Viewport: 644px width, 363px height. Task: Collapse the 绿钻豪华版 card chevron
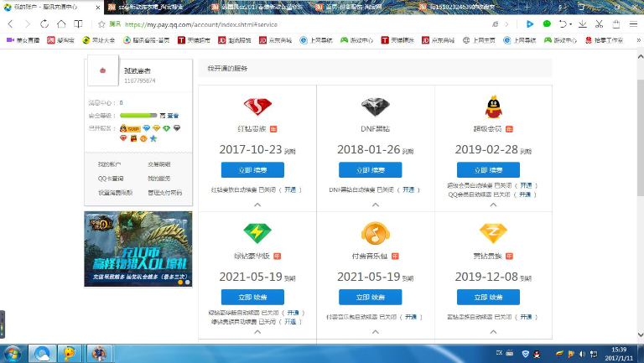click(257, 331)
